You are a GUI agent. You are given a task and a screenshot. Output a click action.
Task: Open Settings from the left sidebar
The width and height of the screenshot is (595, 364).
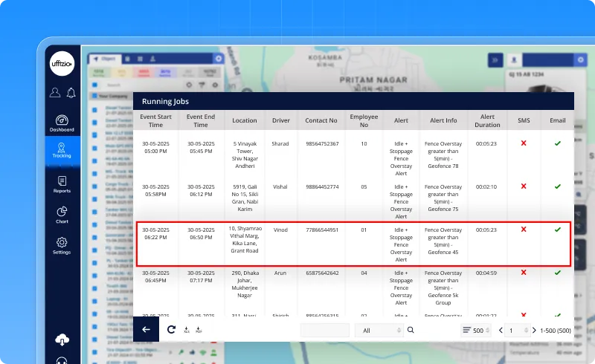62,246
